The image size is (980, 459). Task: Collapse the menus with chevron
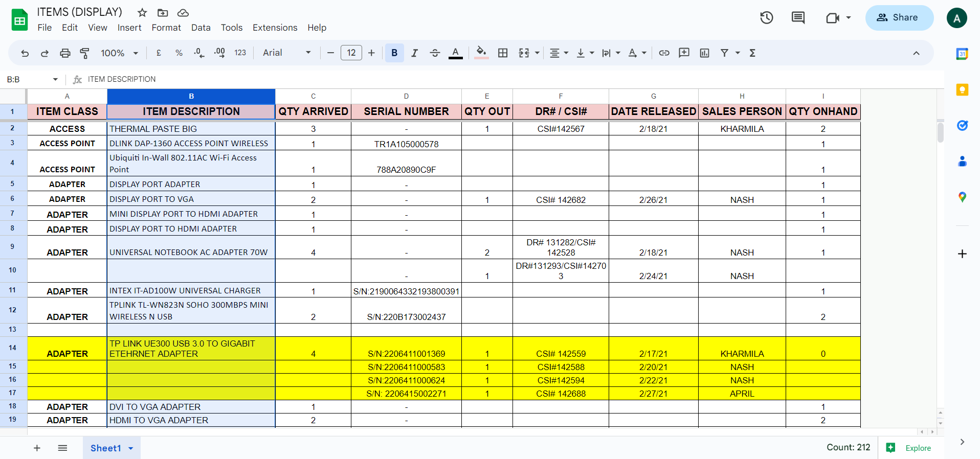[916, 53]
